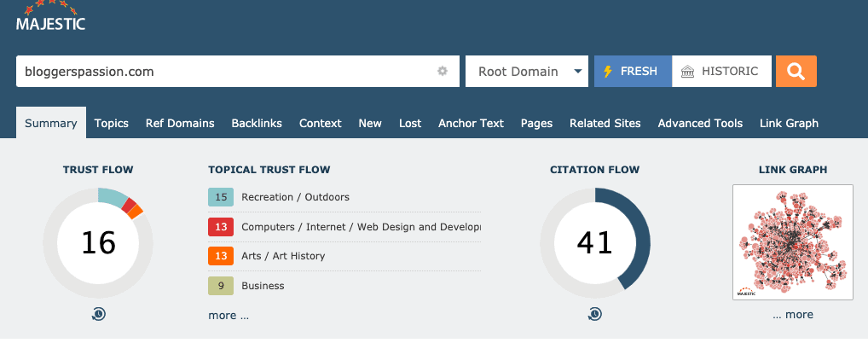Click the Link Graph thumbnail

793,242
